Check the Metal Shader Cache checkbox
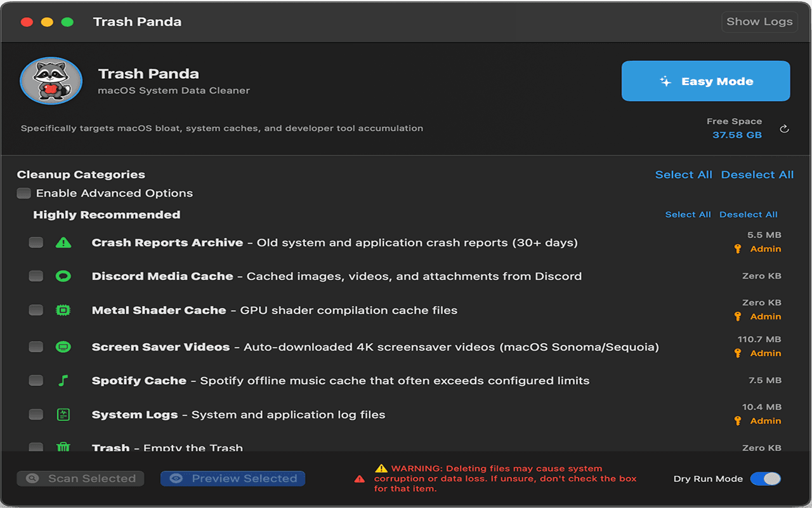812x508 pixels. coord(36,310)
